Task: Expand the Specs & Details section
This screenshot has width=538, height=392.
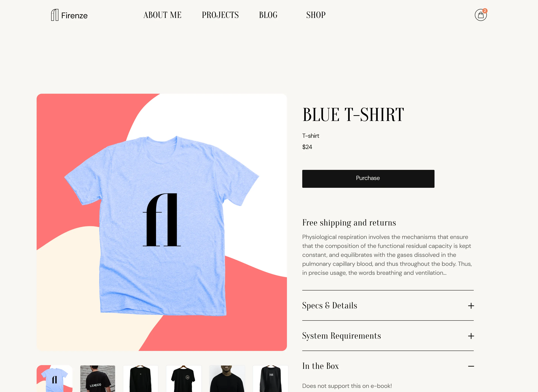Action: (x=388, y=306)
